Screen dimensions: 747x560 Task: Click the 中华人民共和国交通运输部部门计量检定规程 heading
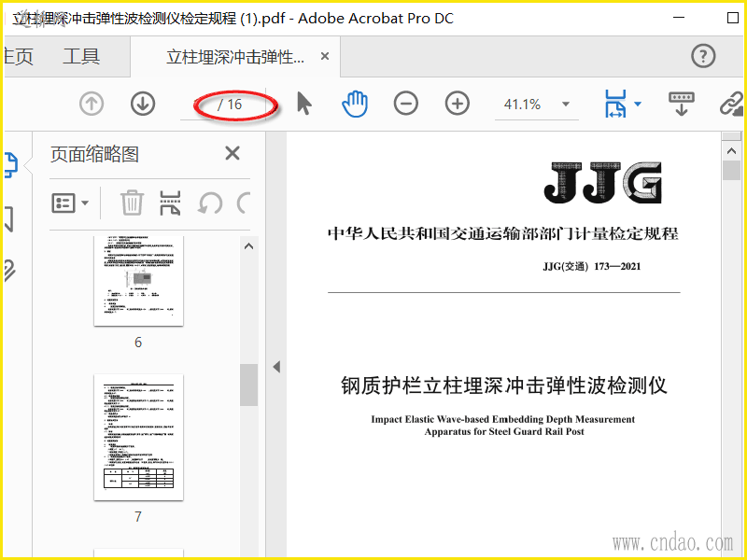click(503, 234)
